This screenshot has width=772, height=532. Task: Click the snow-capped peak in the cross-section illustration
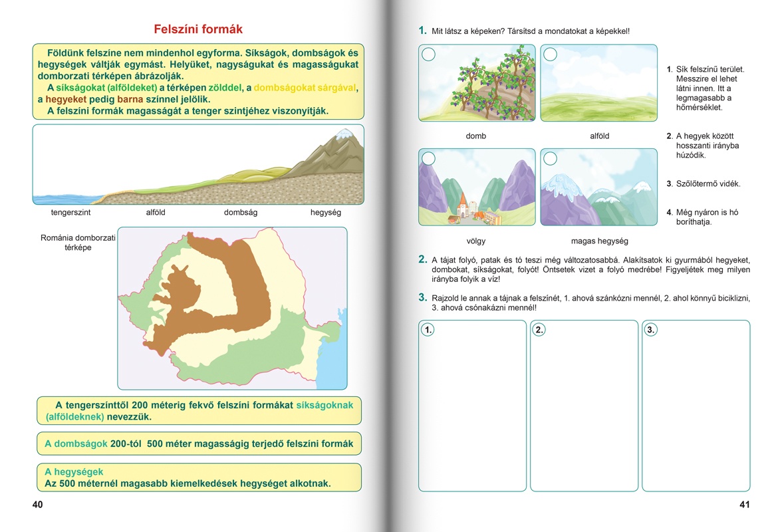coord(344,134)
